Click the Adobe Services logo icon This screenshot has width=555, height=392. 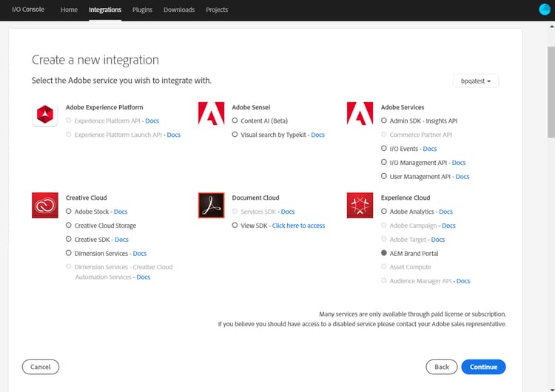click(360, 114)
